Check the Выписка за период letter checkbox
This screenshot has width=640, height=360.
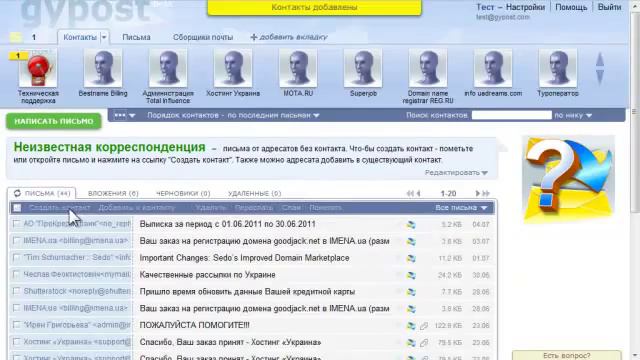(16, 224)
